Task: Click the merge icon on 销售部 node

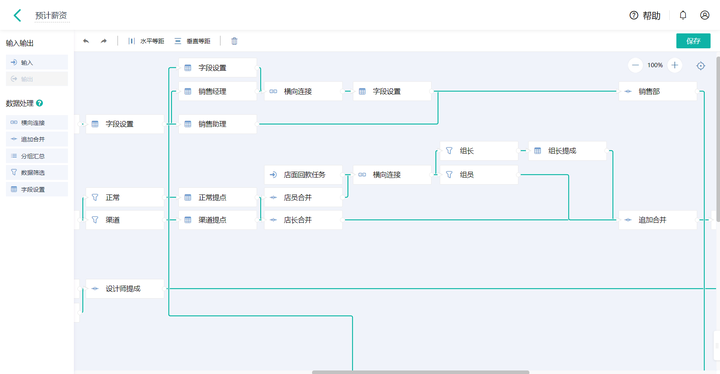Action: [x=628, y=91]
